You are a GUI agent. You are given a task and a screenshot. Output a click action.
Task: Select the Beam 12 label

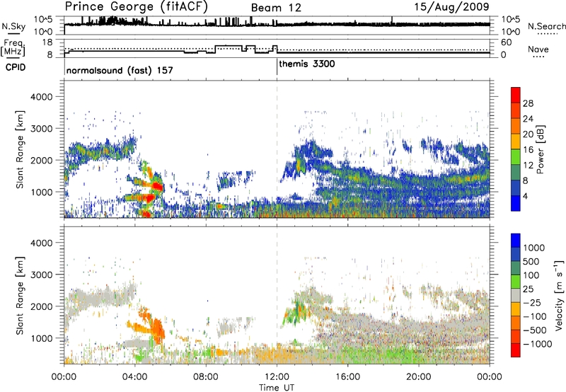click(276, 8)
